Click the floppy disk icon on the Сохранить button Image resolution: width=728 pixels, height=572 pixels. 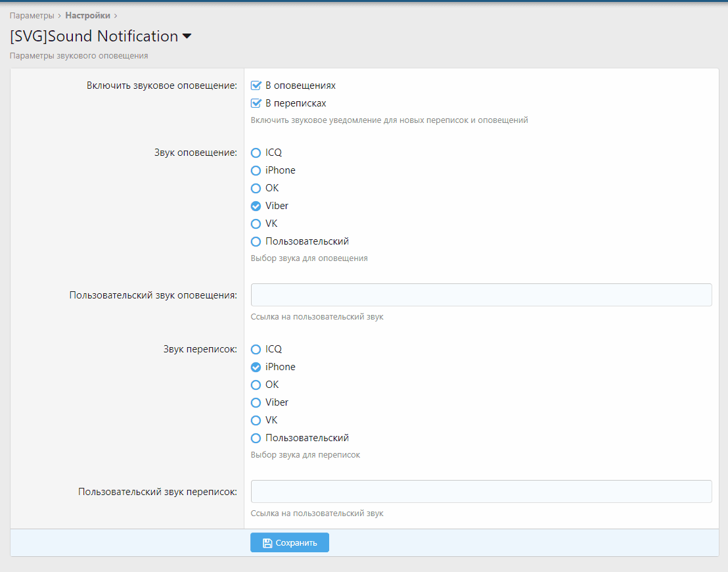pyautogui.click(x=267, y=542)
